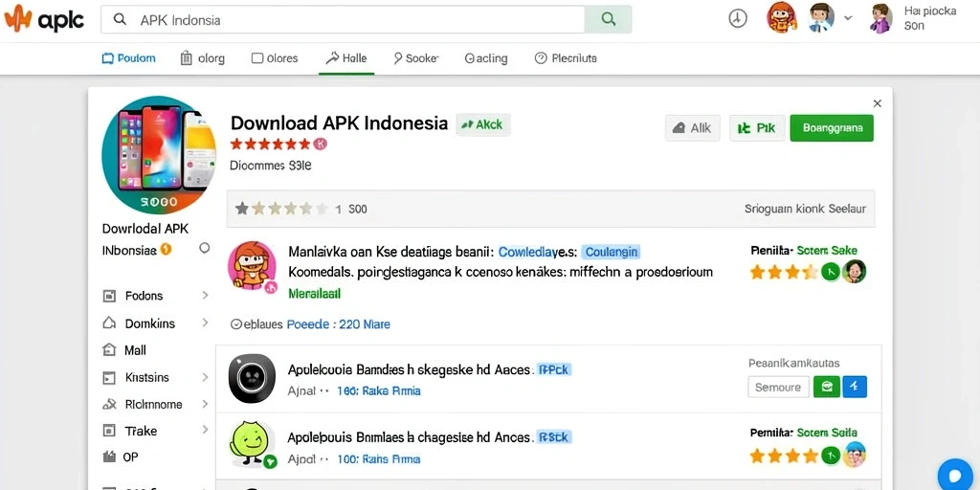Click the star rating under Pemiita Sotem Saiia

(784, 455)
